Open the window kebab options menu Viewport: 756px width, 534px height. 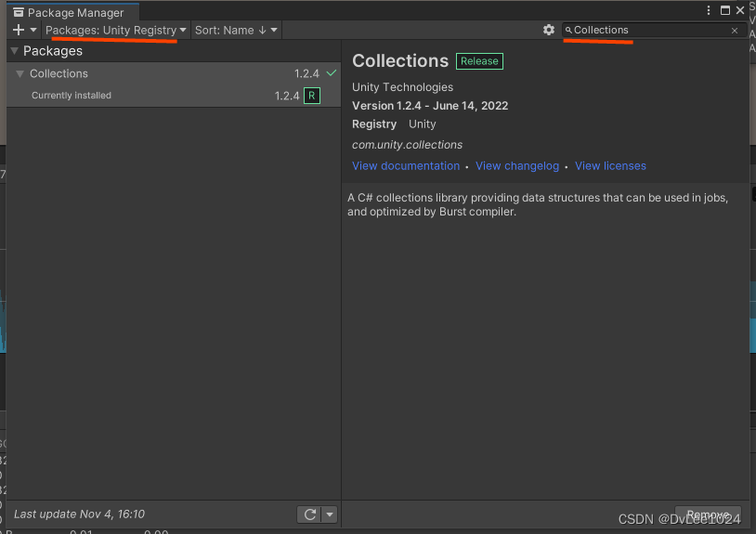[x=709, y=10]
